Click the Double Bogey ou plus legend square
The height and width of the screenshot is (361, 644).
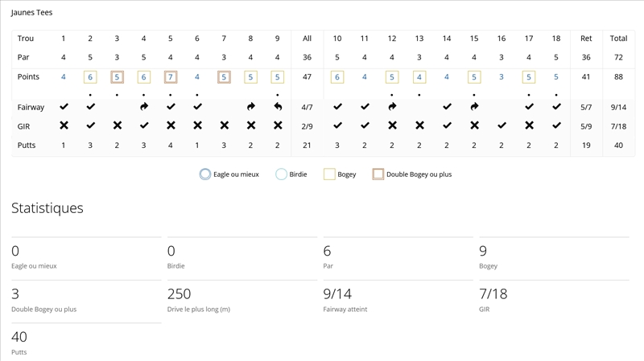point(378,174)
